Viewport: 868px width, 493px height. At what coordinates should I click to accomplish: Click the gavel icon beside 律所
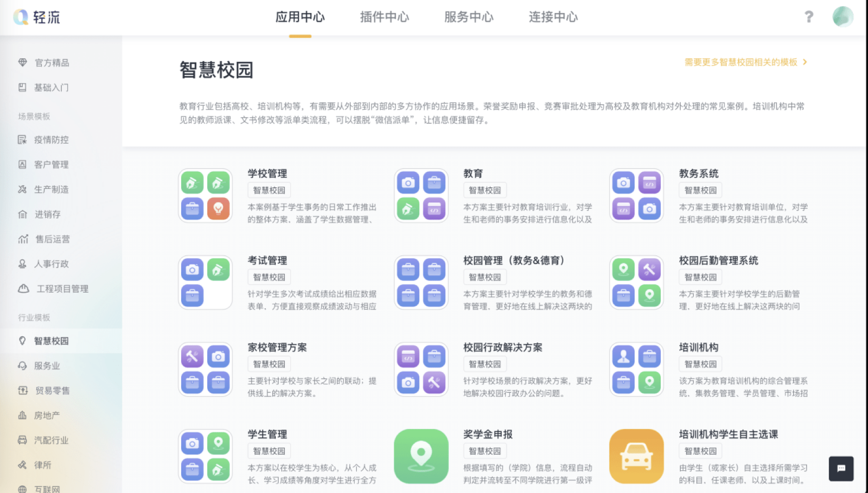click(x=23, y=465)
